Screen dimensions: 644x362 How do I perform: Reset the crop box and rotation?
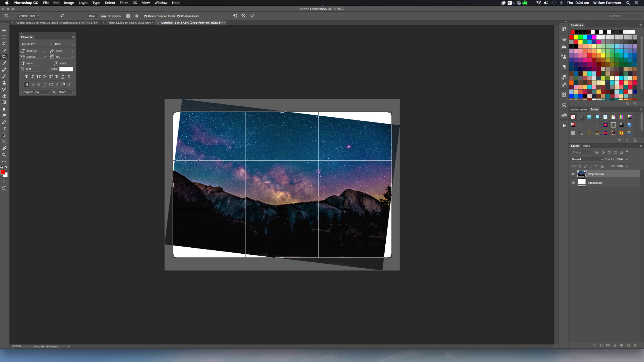pyautogui.click(x=235, y=16)
